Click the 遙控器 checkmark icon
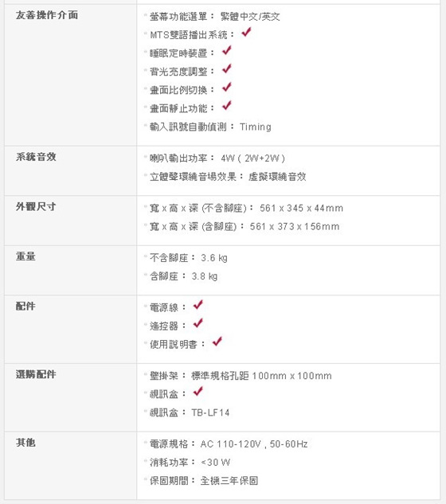The image size is (446, 504). click(x=198, y=323)
